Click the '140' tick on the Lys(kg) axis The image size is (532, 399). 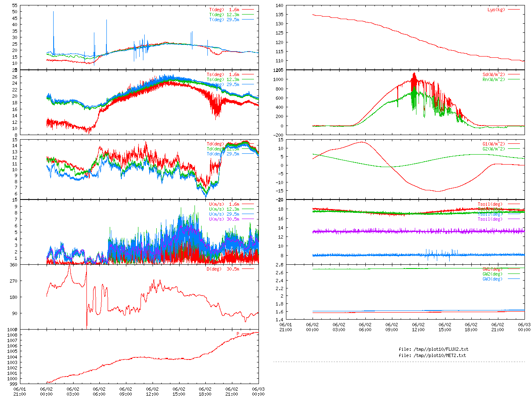click(279, 6)
